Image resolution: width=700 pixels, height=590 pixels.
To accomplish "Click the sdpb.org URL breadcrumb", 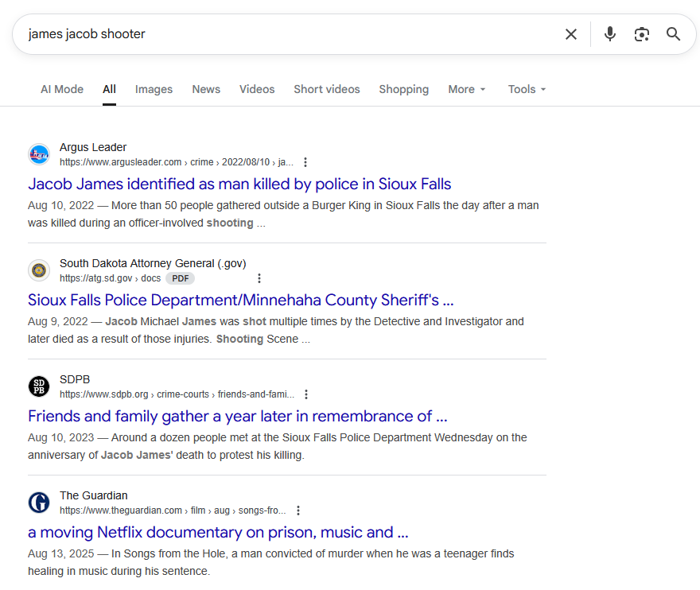I will pos(177,394).
